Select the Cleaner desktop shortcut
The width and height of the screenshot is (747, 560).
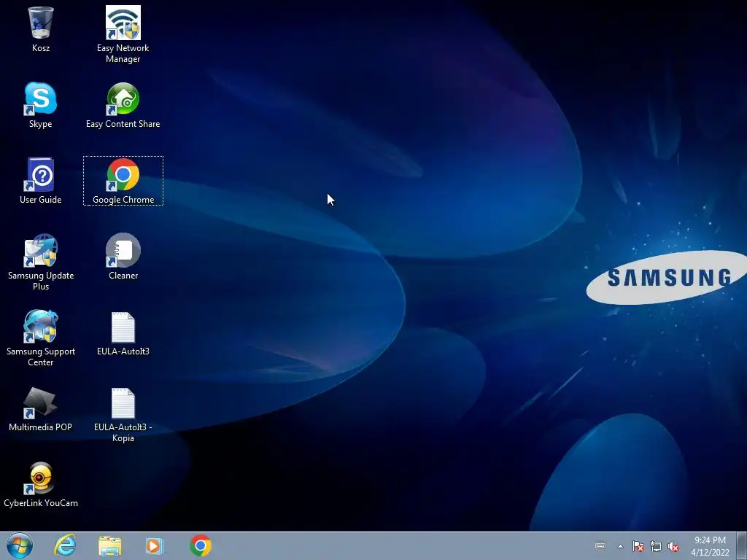(x=123, y=256)
